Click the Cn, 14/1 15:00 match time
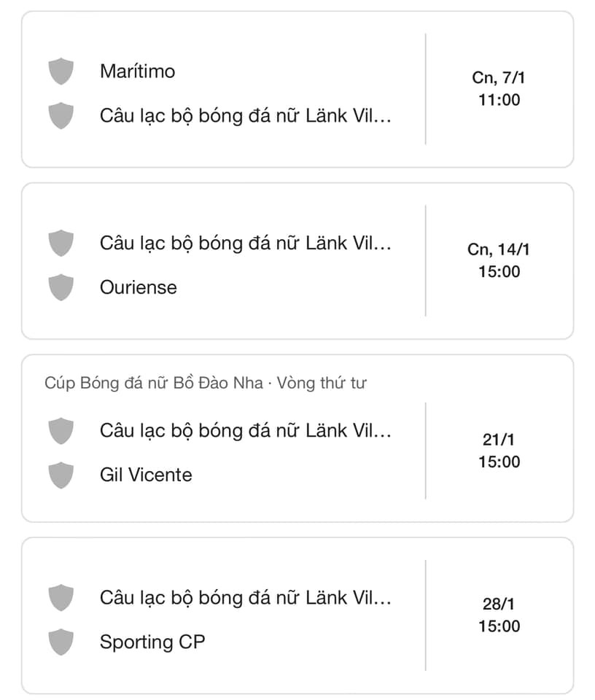Screen dimensions: 595x700 (x=499, y=260)
